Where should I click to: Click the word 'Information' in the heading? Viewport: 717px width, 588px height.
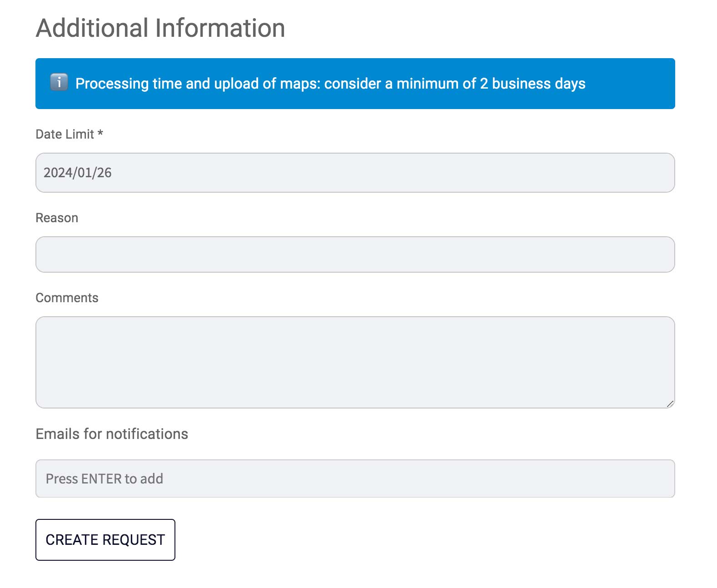pos(220,28)
